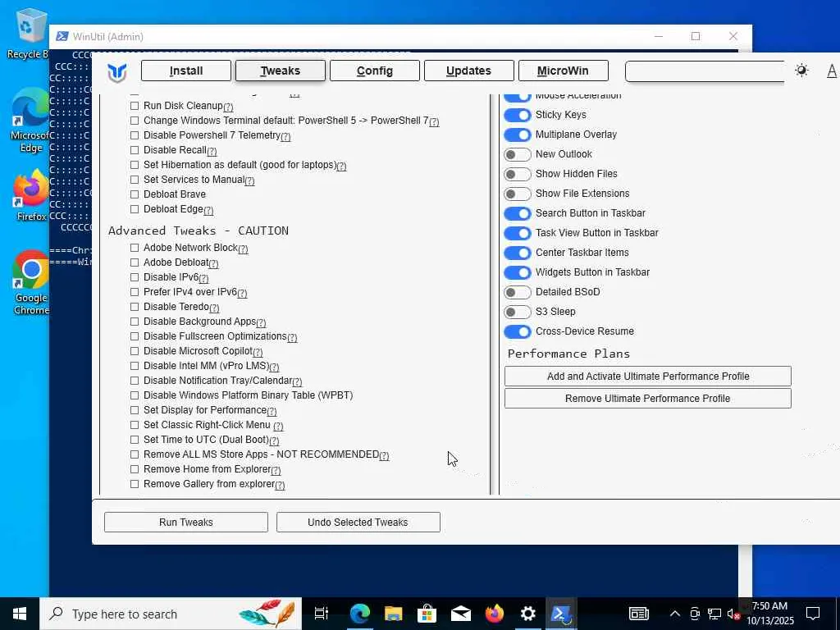
Task: Open the Windows Start menu
Action: pos(20,614)
